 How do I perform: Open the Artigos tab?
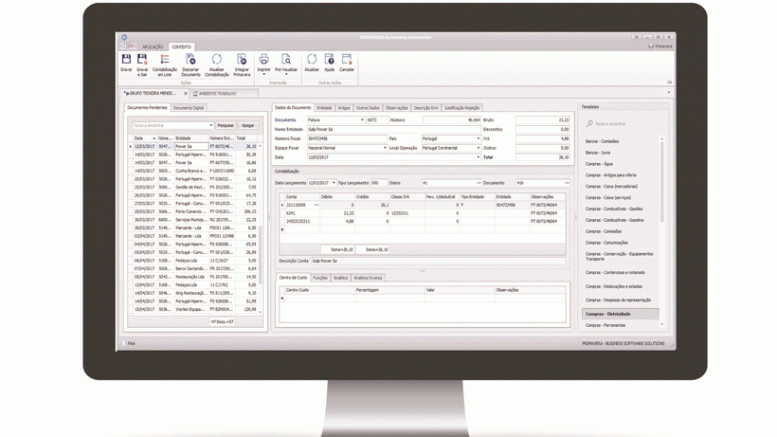tap(344, 108)
